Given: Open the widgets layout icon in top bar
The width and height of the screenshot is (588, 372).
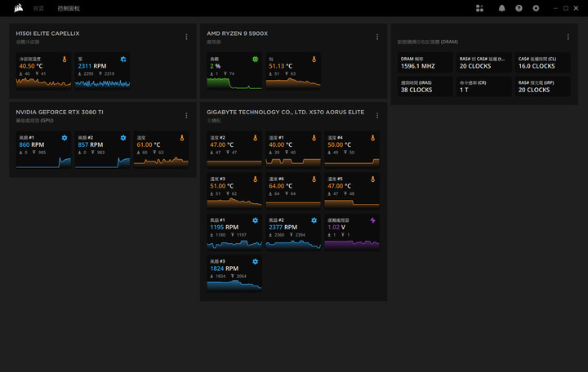Looking at the screenshot, I should (x=479, y=8).
